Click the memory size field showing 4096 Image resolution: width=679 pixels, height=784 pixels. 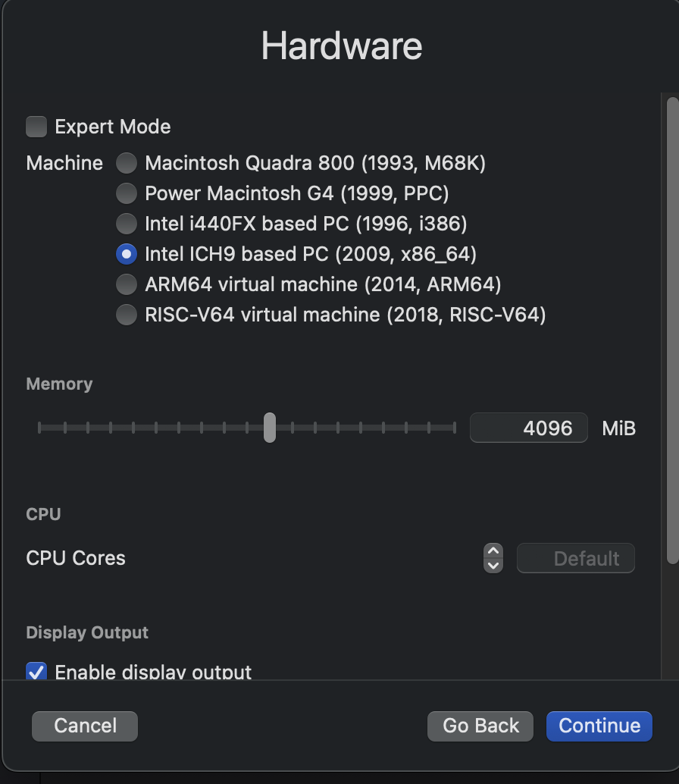[x=529, y=428]
